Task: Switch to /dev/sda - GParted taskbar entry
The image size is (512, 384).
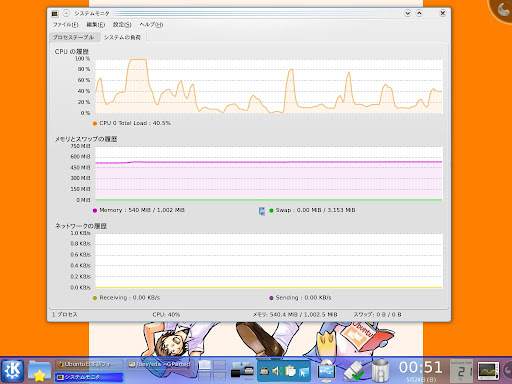Action: [x=159, y=364]
